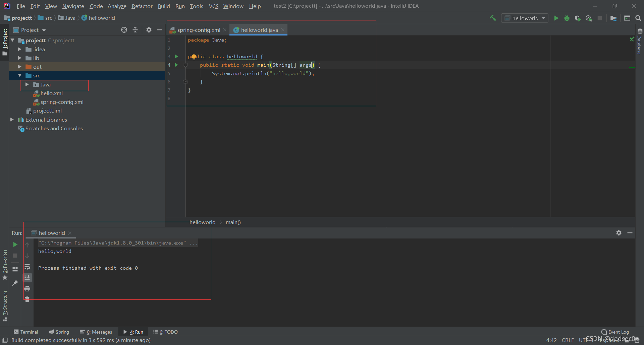
Task: Open the Refactor menu
Action: coord(142,6)
